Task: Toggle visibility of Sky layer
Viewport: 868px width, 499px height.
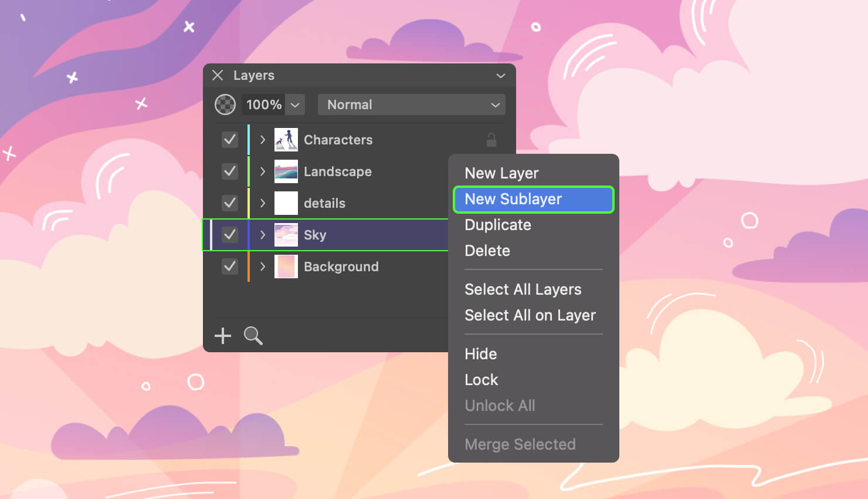Action: 230,235
